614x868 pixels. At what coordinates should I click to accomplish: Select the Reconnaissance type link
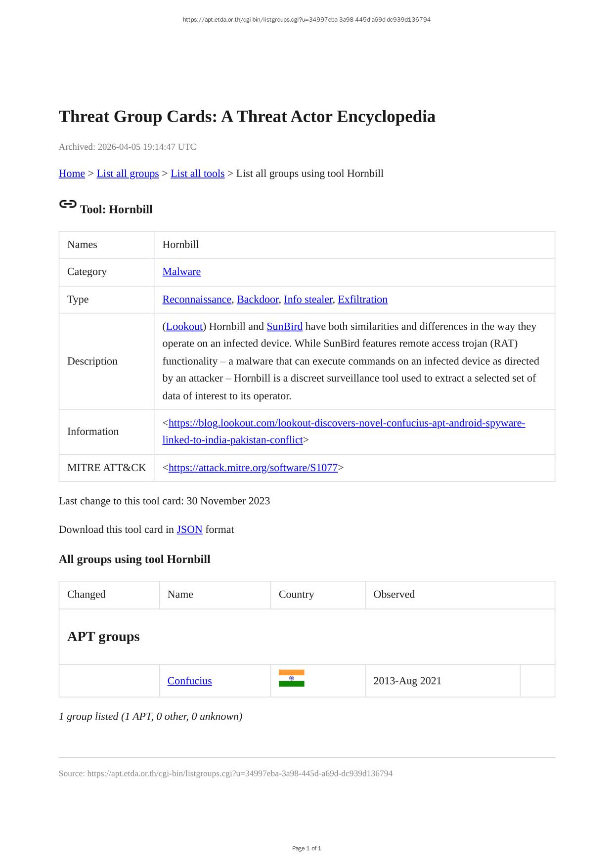click(x=197, y=300)
